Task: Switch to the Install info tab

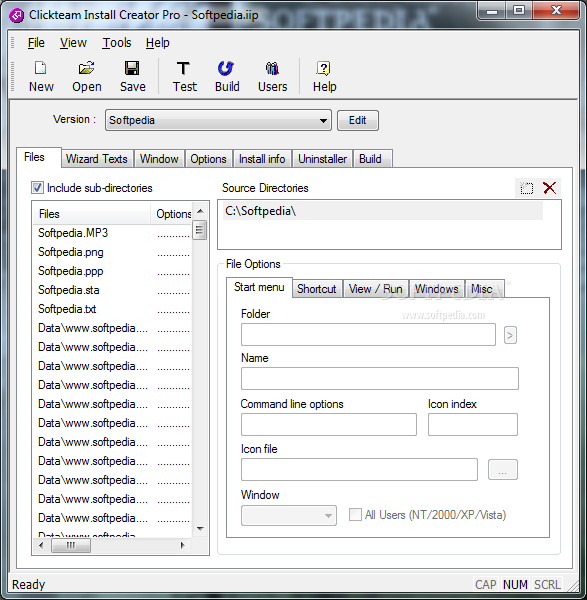Action: point(262,159)
